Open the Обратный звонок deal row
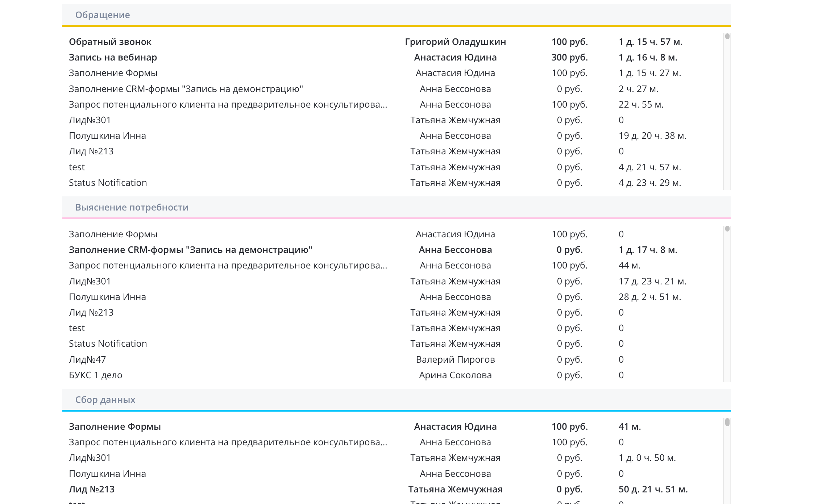The width and height of the screenshot is (818, 504). (x=110, y=42)
